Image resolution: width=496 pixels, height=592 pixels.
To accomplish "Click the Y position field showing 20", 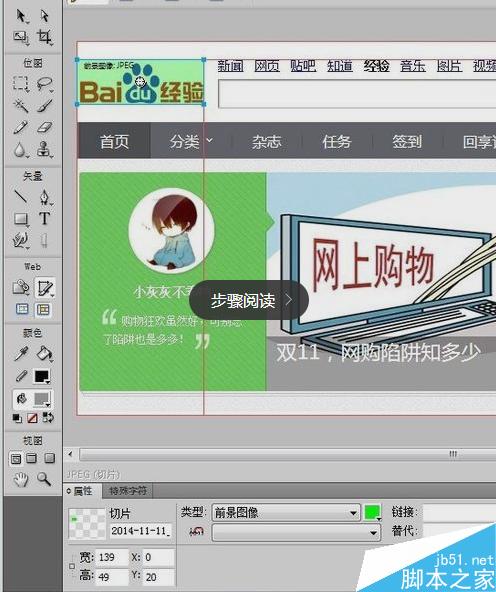I will pos(159,577).
